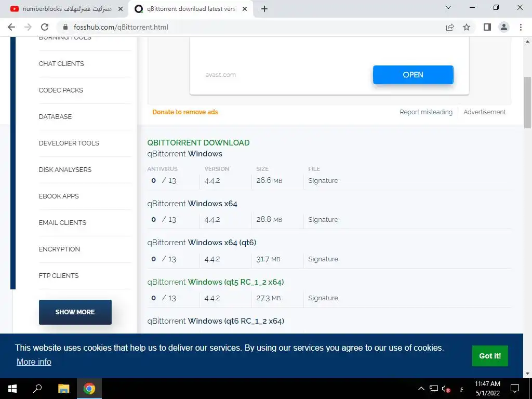The width and height of the screenshot is (532, 399).
Task: Reload the fosshub page
Action: [x=45, y=27]
